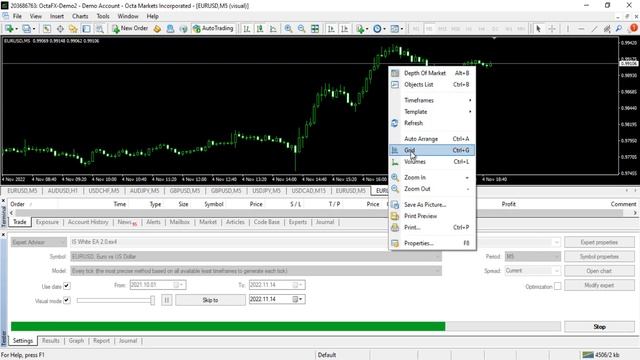
Task: Toggle the Strategy Tester toolbar icon
Action: [99, 29]
